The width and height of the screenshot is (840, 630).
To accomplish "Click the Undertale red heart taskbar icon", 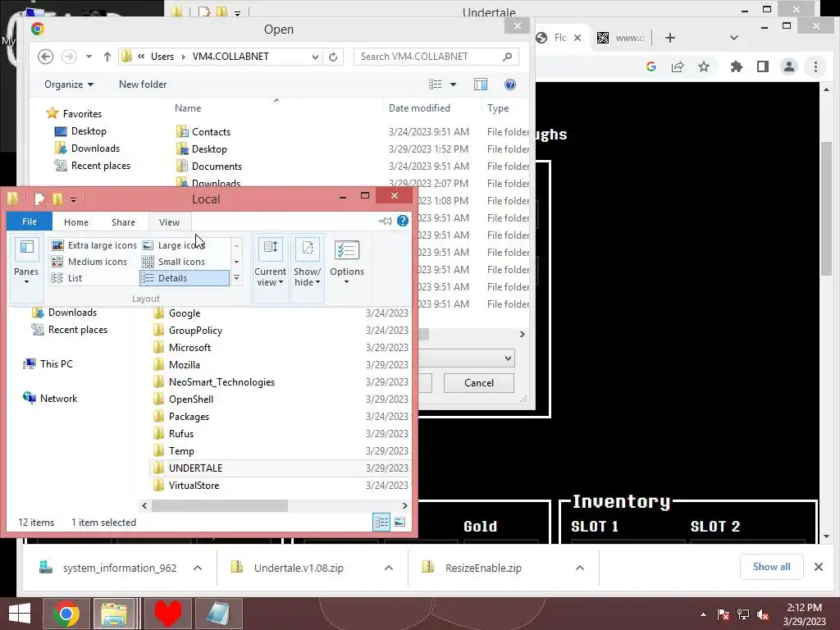I will pyautogui.click(x=167, y=614).
